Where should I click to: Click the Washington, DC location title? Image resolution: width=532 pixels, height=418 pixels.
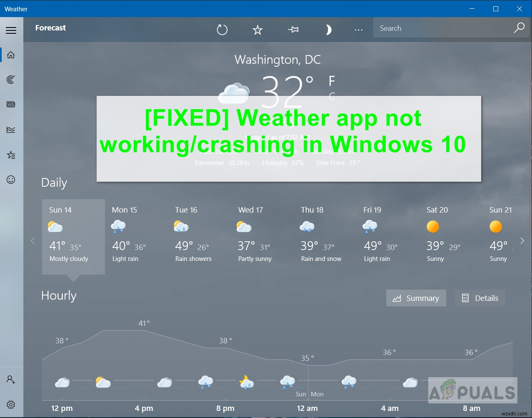277,60
